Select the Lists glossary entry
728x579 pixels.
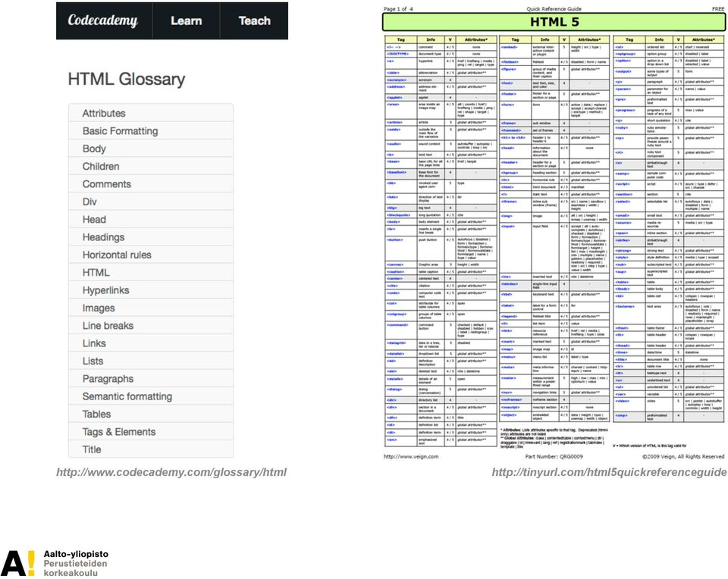coord(151,361)
